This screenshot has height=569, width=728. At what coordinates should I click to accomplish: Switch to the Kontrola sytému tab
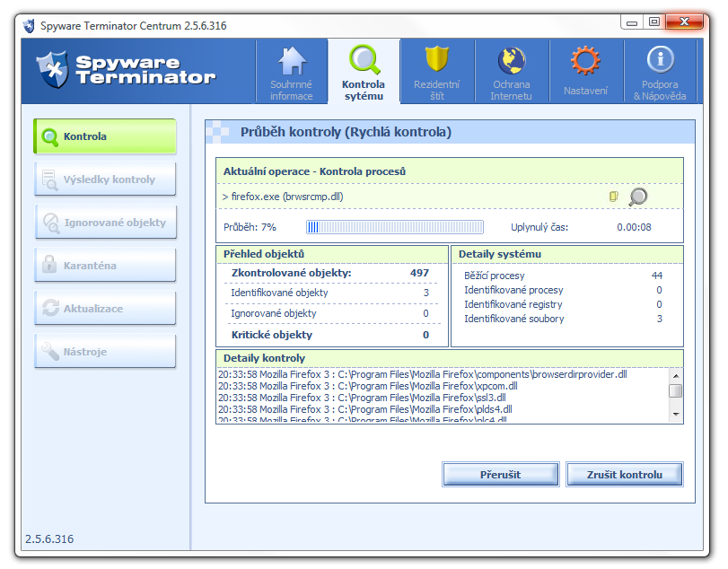point(364,72)
